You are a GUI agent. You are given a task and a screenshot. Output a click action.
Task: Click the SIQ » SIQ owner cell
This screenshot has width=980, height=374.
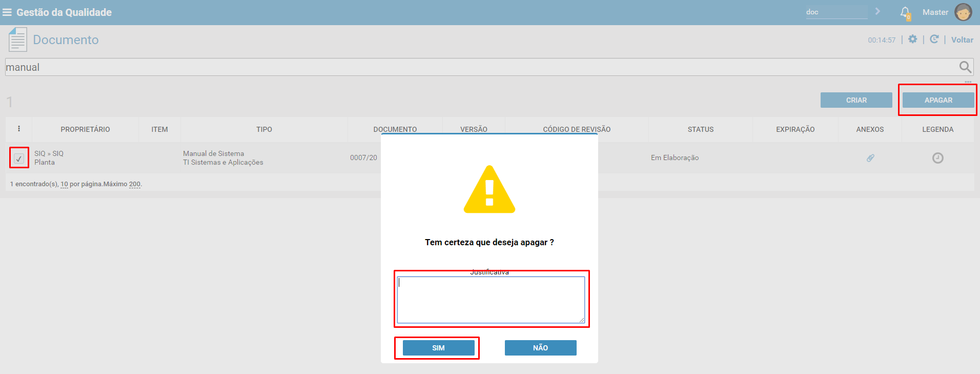[x=49, y=153]
